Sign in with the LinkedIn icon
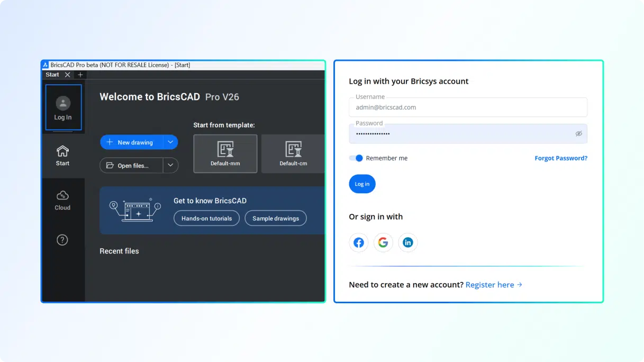Image resolution: width=644 pixels, height=362 pixels. [x=407, y=242]
